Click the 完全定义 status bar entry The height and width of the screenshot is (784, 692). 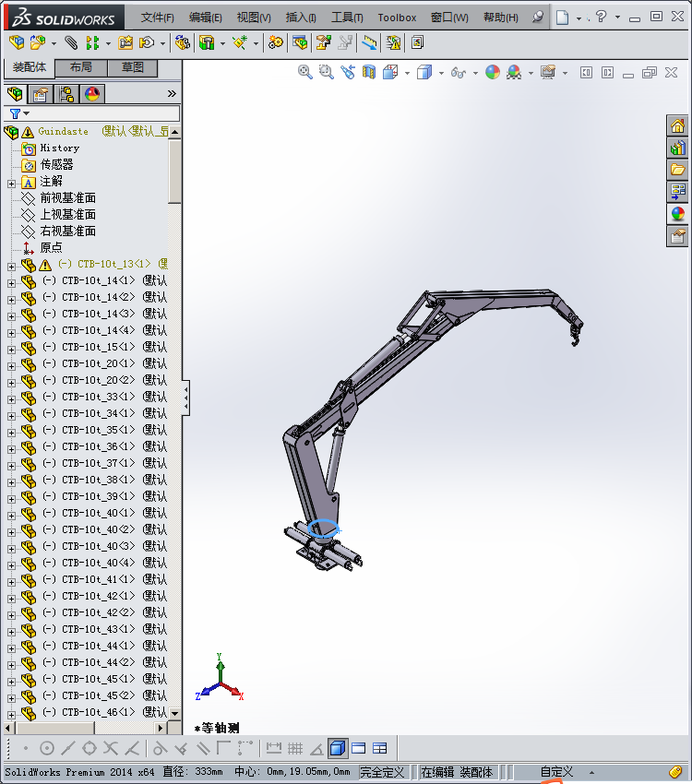[383, 772]
